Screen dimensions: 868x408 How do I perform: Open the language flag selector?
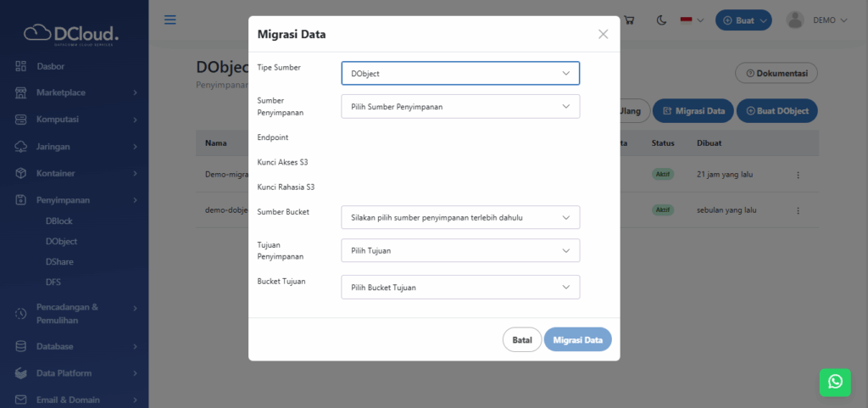[693, 20]
